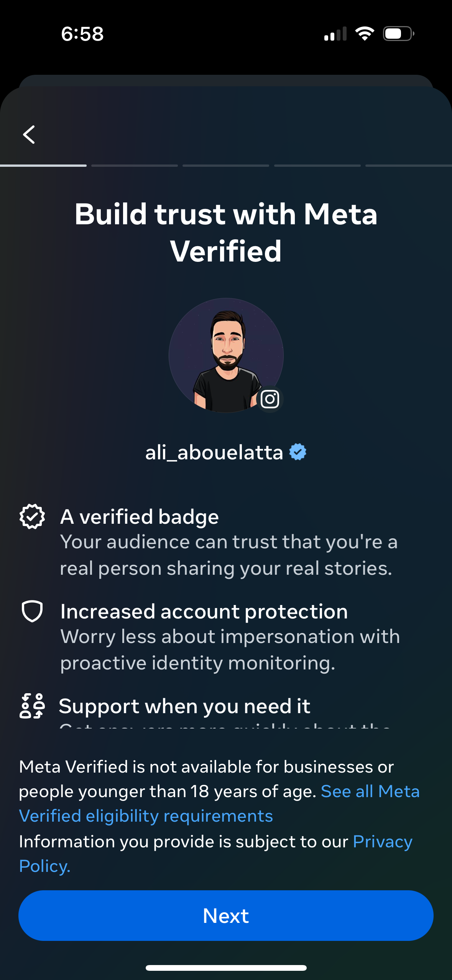Tap the blue verified checkmark beside username
Image resolution: width=452 pixels, height=980 pixels.
click(x=298, y=452)
